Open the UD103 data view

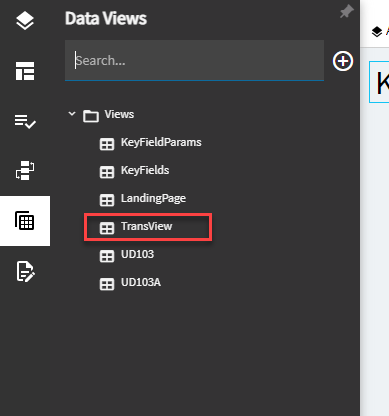point(137,254)
